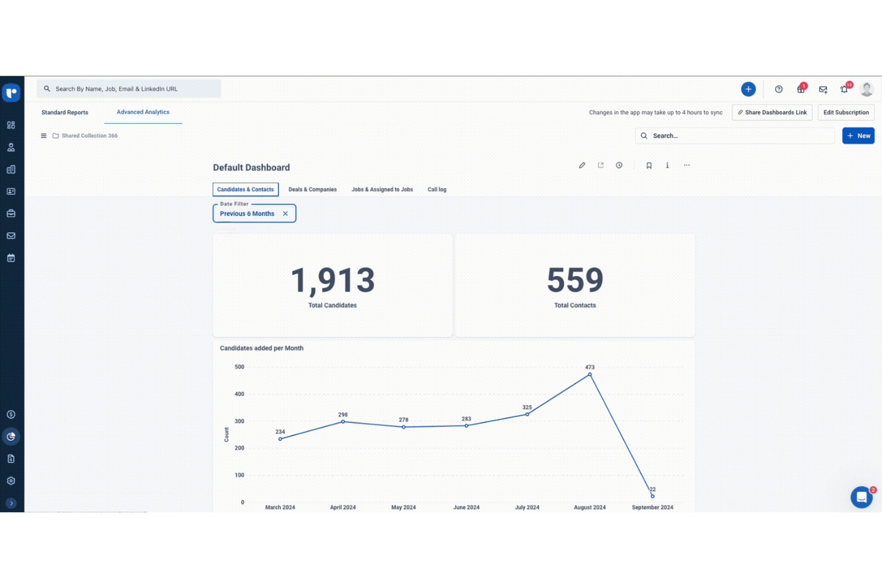Image resolution: width=882 pixels, height=588 pixels.
Task: Select Jobs & Assigned to Jobs tab
Action: (x=382, y=189)
